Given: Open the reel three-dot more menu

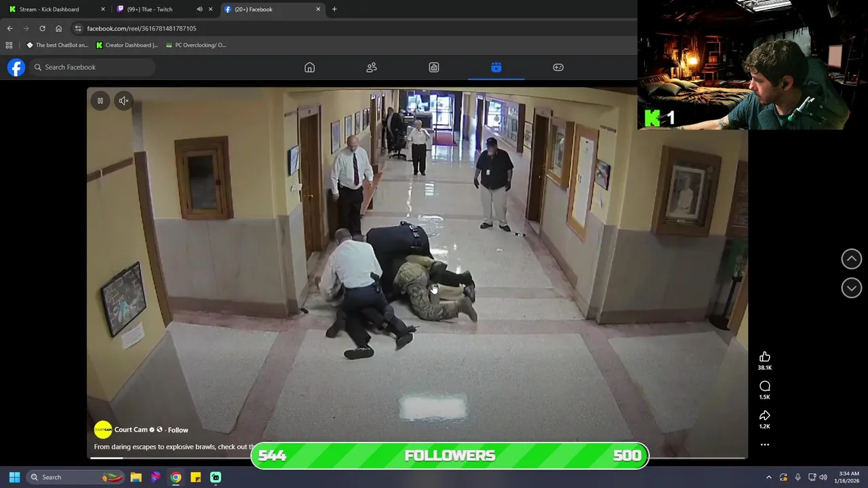Looking at the screenshot, I should tap(765, 445).
